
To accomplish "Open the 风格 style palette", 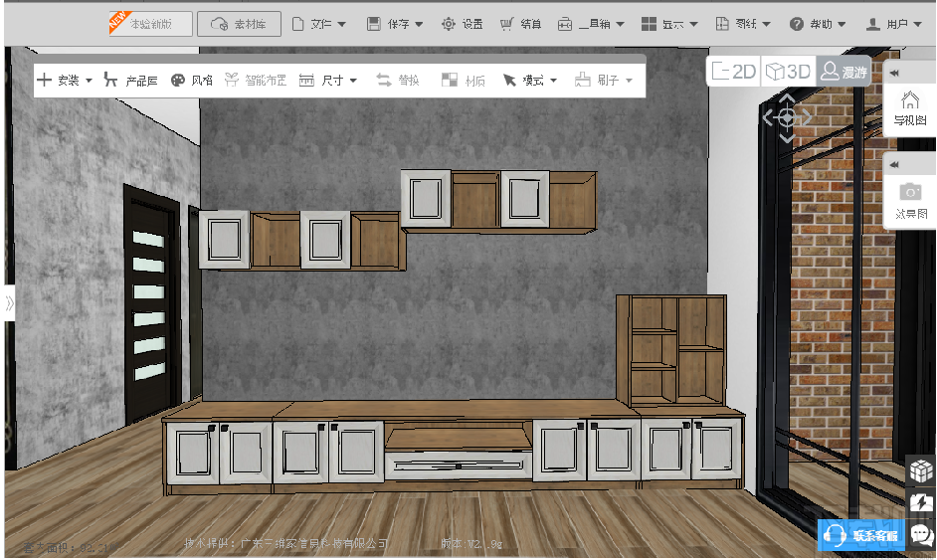I will (x=192, y=81).
